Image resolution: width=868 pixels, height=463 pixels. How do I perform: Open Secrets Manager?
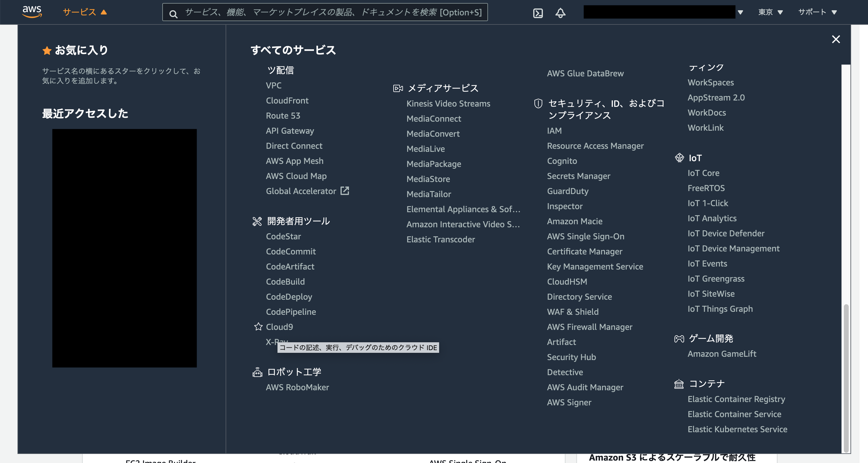[578, 176]
